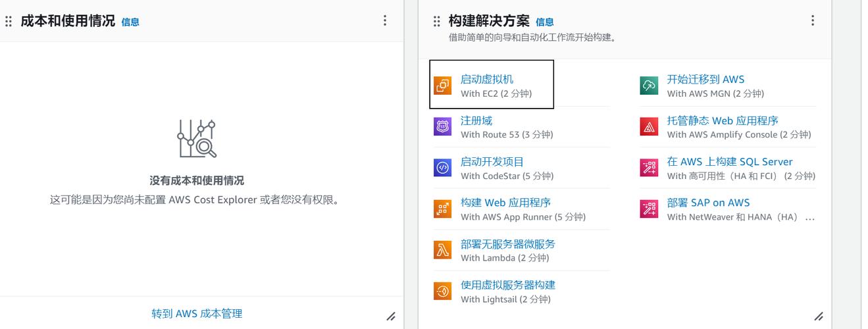Click the SAP on AWS deployment icon

pyautogui.click(x=649, y=209)
